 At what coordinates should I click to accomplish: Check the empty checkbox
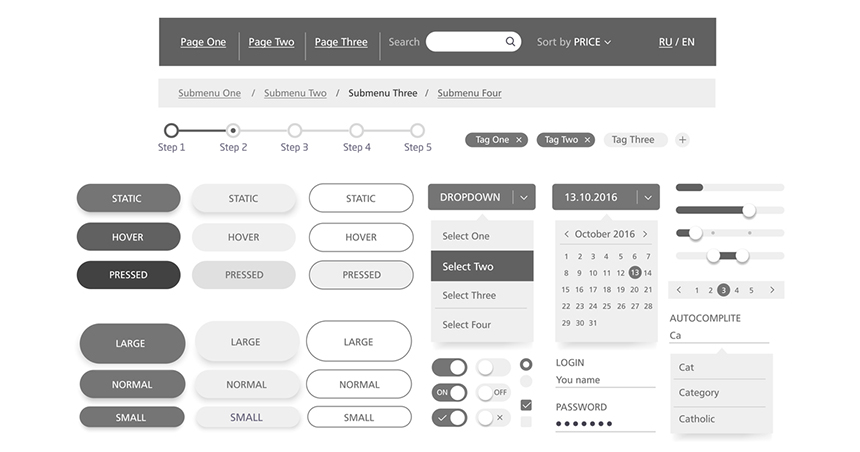(x=526, y=422)
